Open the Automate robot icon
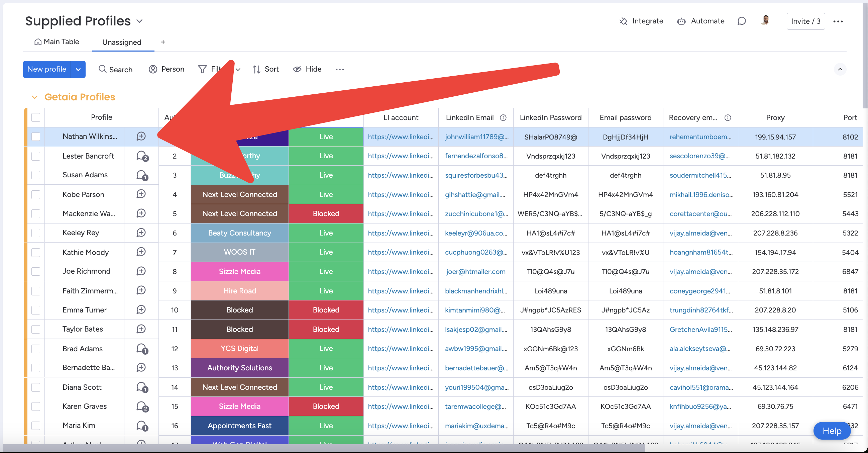Screen dimensions: 868x453 pyautogui.click(x=681, y=21)
